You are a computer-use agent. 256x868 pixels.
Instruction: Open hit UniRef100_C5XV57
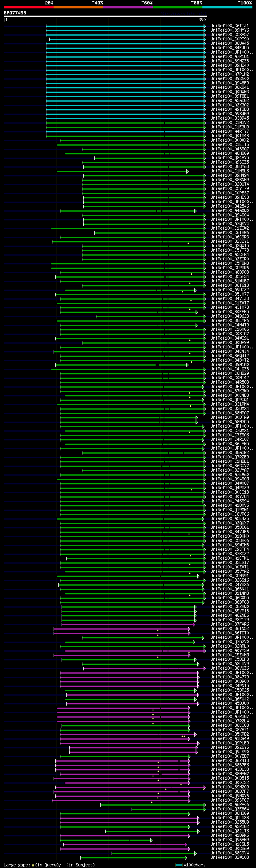pyautogui.click(x=230, y=35)
